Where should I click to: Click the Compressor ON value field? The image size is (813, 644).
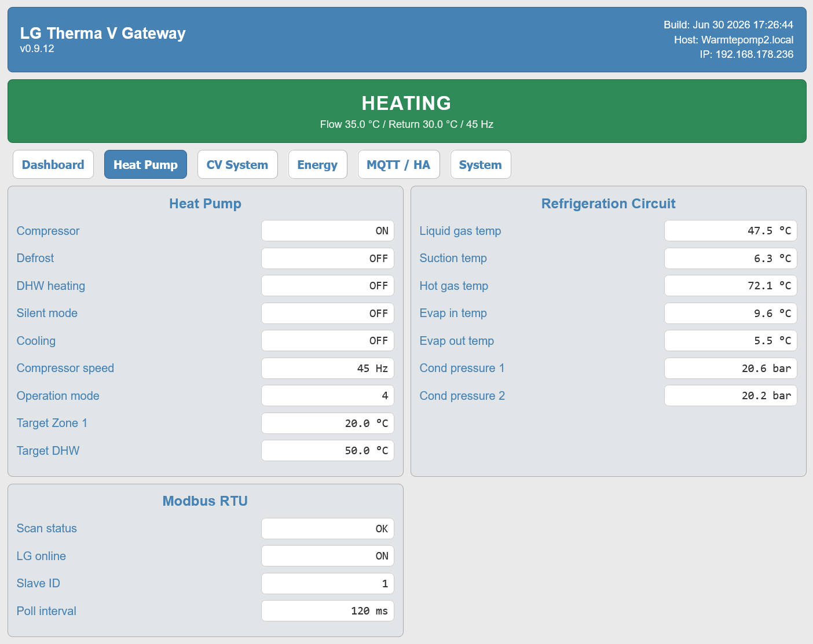(x=328, y=230)
